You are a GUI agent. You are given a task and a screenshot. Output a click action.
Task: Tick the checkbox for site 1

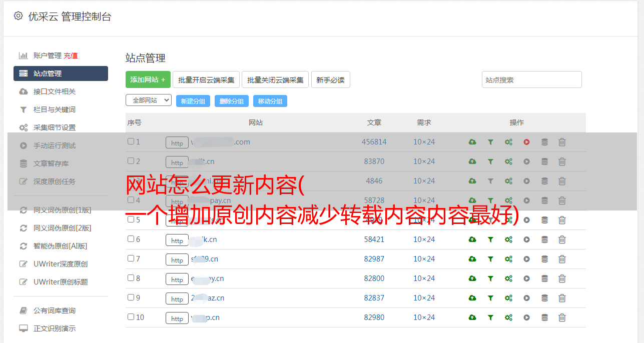131,141
